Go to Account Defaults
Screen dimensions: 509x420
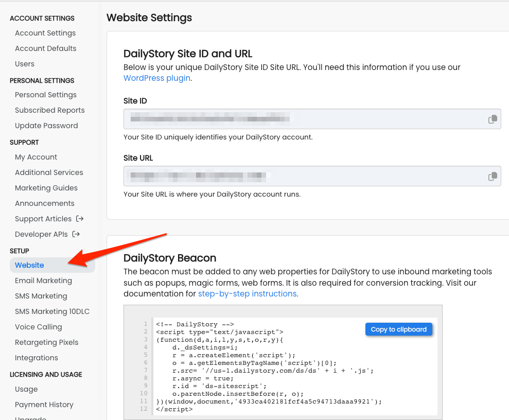pos(45,48)
